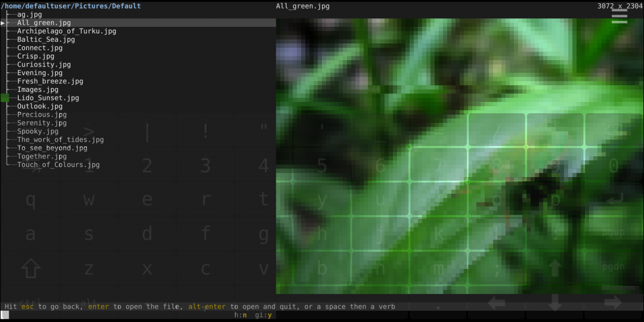644x322 pixels.
Task: Click the /home/defaultuser/Pictures/Default root path
Action: coord(71,6)
